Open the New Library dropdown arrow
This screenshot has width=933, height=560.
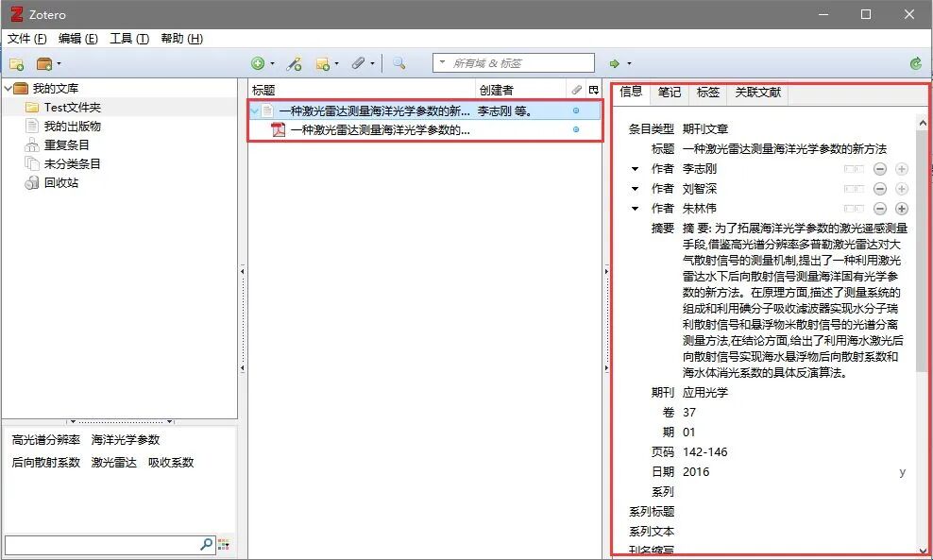(x=59, y=63)
